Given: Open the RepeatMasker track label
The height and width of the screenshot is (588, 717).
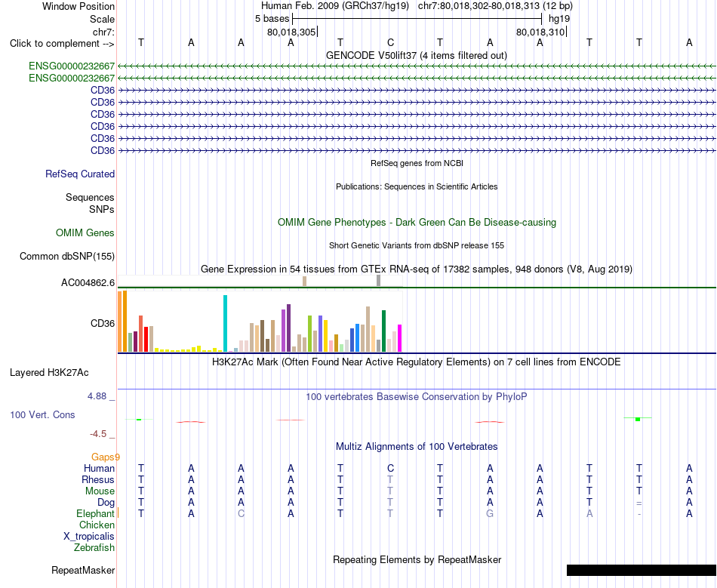Looking at the screenshot, I should point(83,570).
